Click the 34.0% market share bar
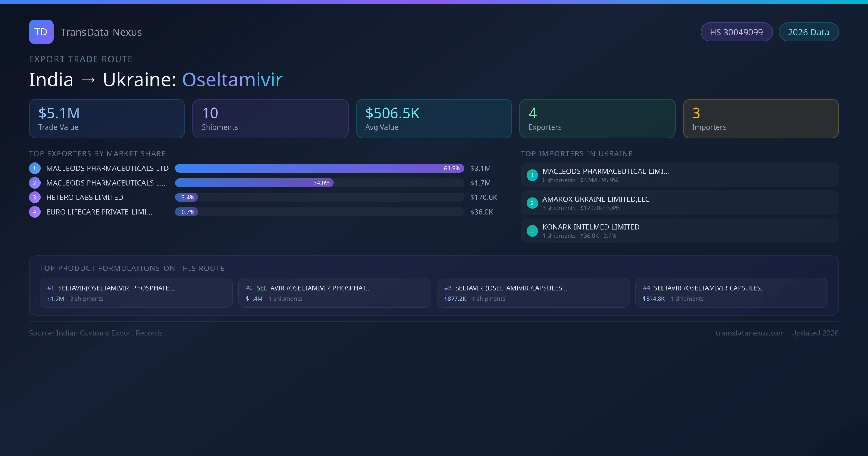 pyautogui.click(x=254, y=183)
